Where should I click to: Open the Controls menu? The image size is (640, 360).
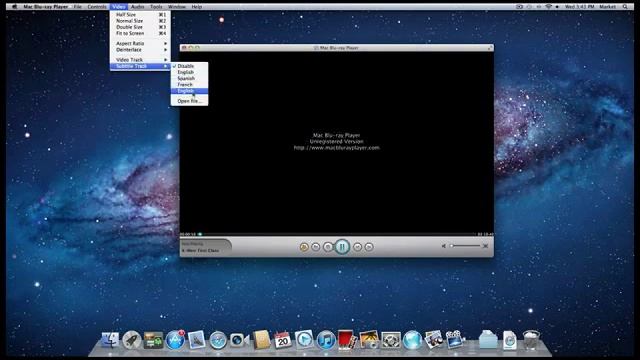coord(97,7)
